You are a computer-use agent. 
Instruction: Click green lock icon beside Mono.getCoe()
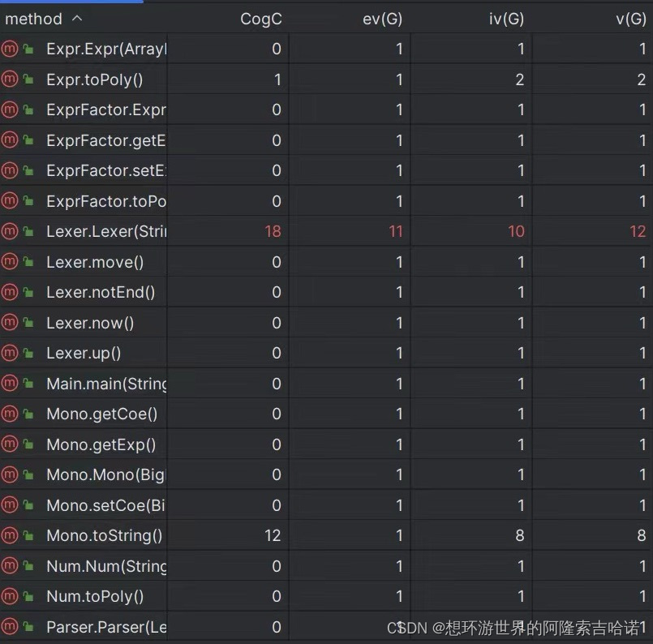click(28, 414)
